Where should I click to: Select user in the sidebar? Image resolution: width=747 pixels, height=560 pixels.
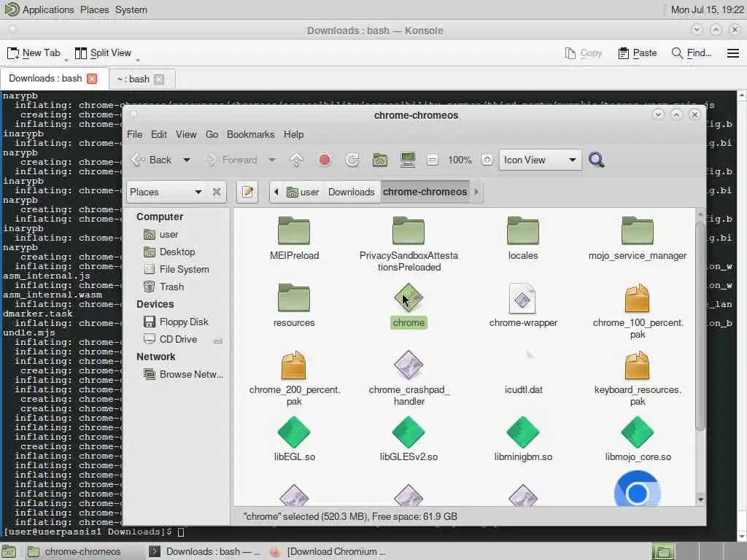161,235
